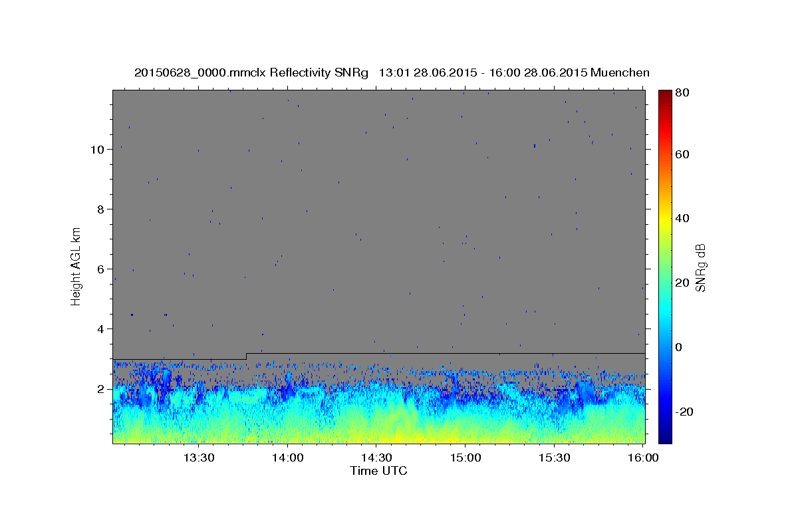Click the 'SNRg dB' colorbar label

click(700, 267)
